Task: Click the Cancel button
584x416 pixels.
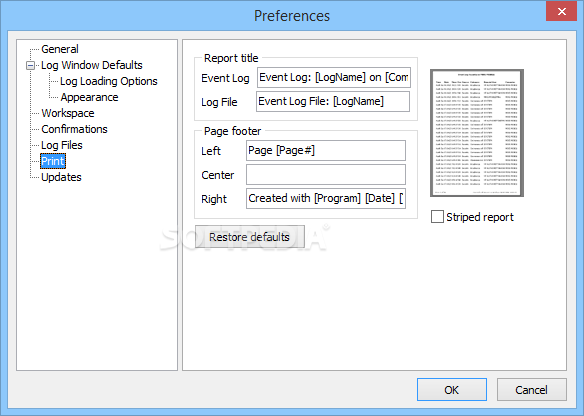Action: tap(531, 390)
